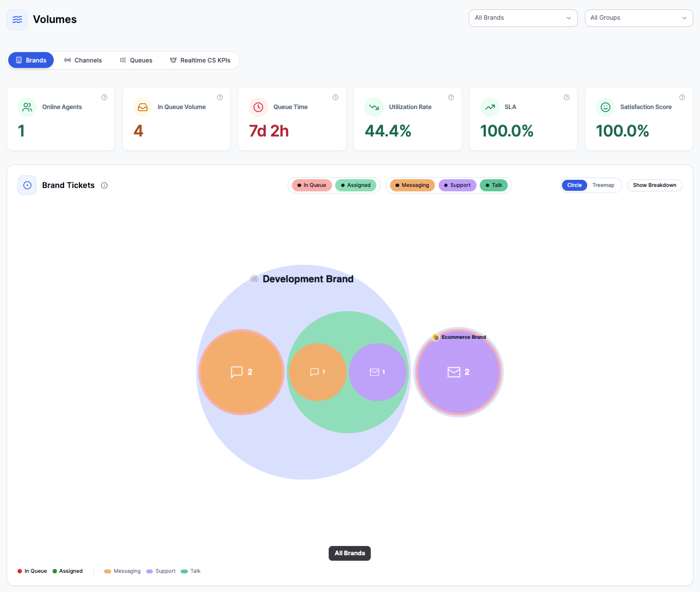
Task: Select the Circle chart view
Action: pos(575,185)
